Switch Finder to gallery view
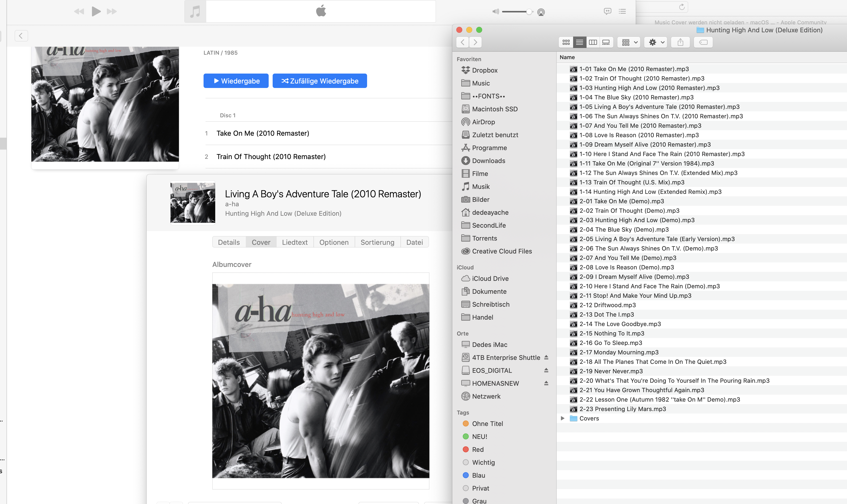The image size is (847, 504). coord(606,42)
